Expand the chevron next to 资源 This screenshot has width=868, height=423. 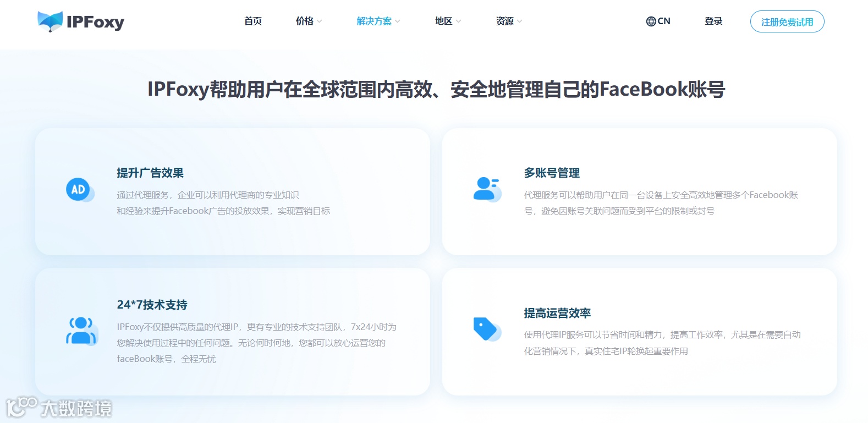pyautogui.click(x=520, y=21)
